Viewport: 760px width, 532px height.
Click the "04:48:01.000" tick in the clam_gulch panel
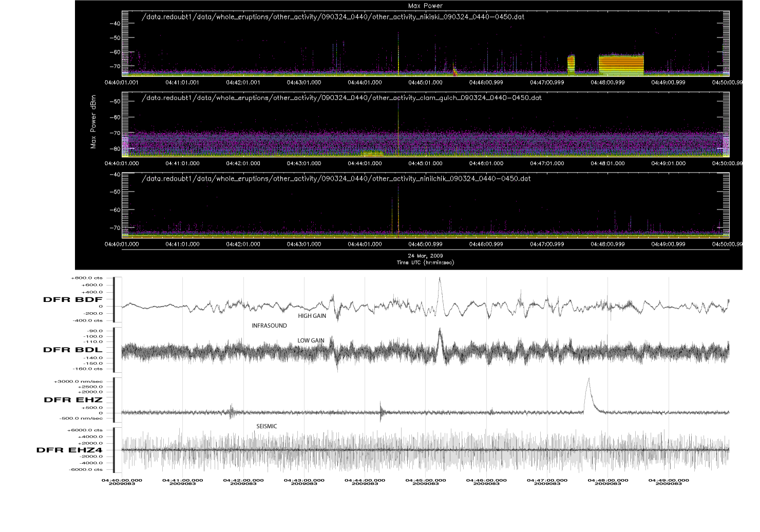(x=607, y=163)
